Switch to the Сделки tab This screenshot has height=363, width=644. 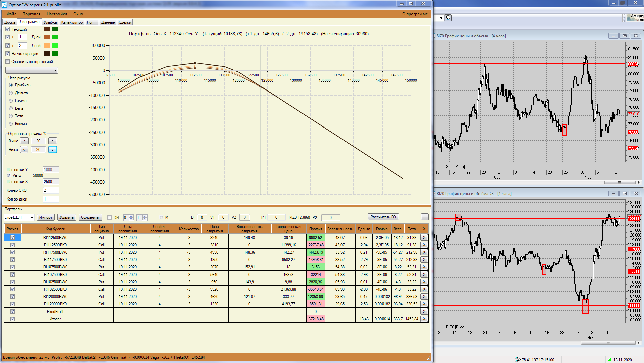point(125,22)
